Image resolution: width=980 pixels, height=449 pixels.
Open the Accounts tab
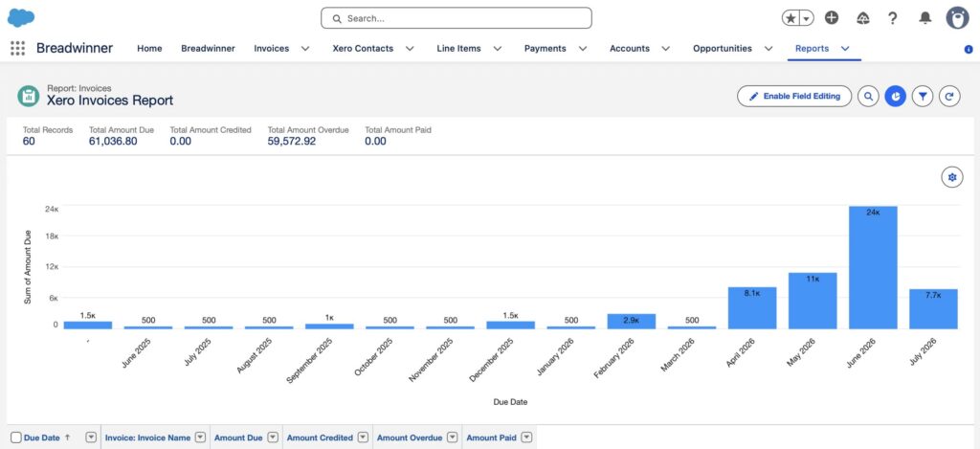point(630,48)
